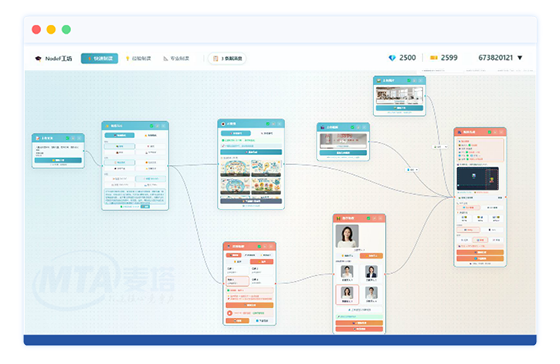Click the orange button beside the large portrait
Viewport: 560px width, 364px height.
point(371,256)
